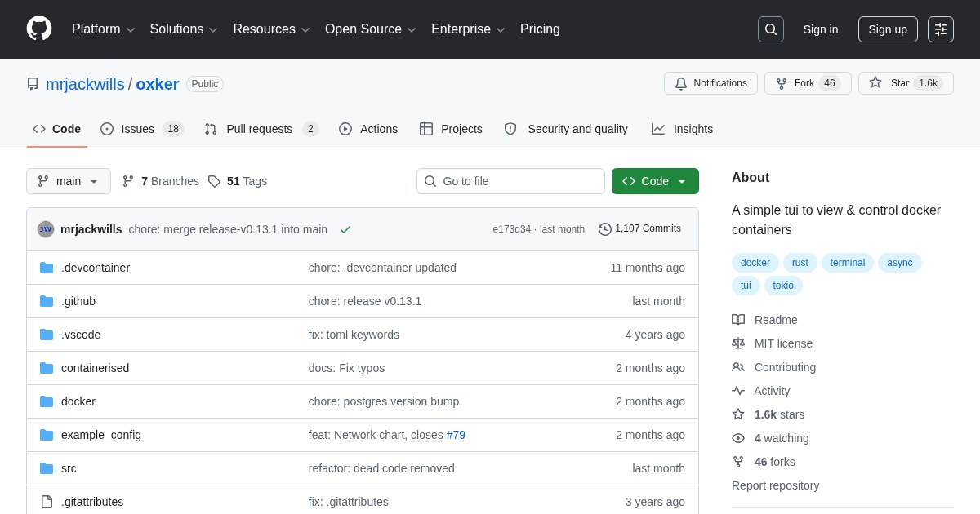Switch to the Actions tab
This screenshot has width=980, height=514.
368,129
